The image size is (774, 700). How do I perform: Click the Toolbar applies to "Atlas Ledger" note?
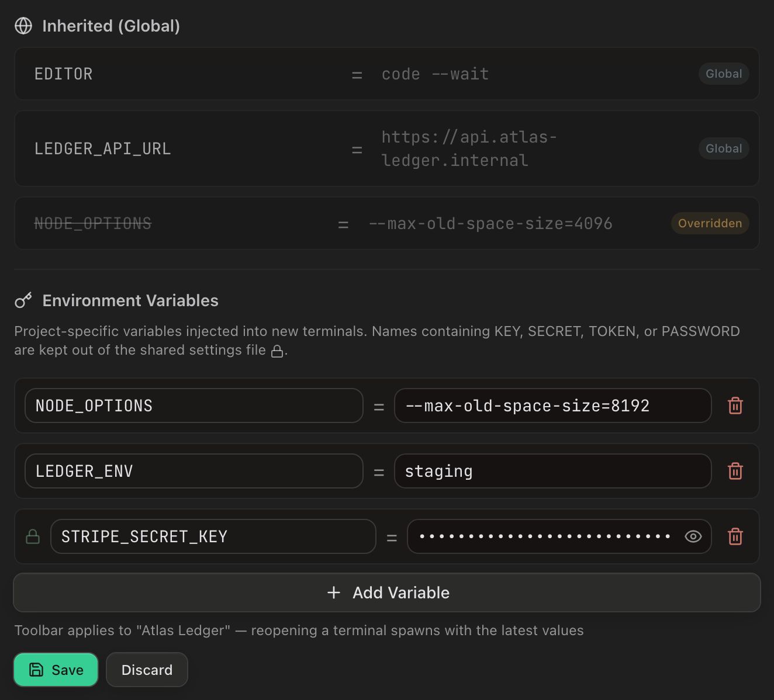point(299,630)
